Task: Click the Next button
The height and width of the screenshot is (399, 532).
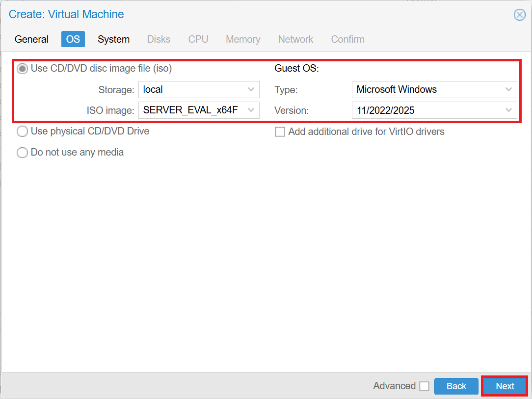Action: point(505,386)
